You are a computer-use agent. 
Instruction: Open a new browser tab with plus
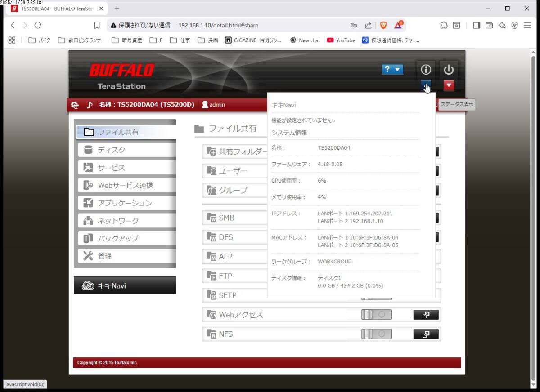117,9
